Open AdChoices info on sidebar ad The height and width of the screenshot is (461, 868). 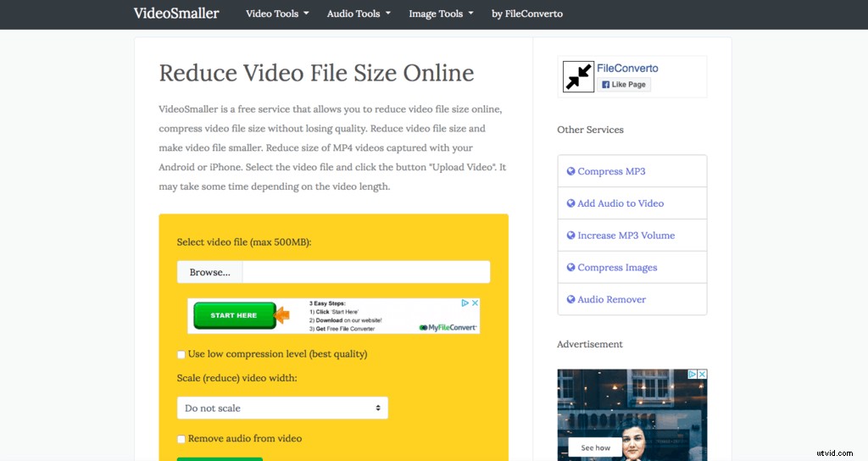pos(692,374)
